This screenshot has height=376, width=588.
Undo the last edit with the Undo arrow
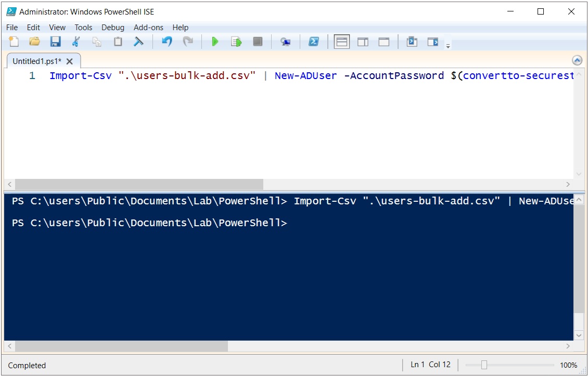coord(167,42)
